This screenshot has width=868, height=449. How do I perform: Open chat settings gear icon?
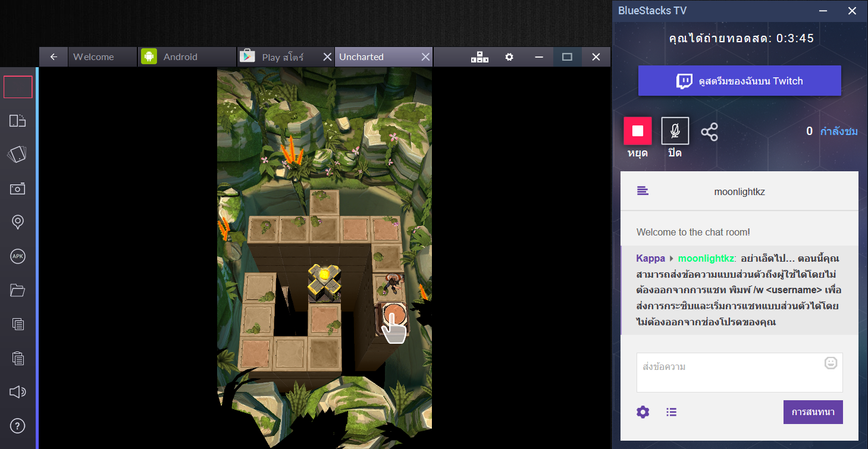643,412
